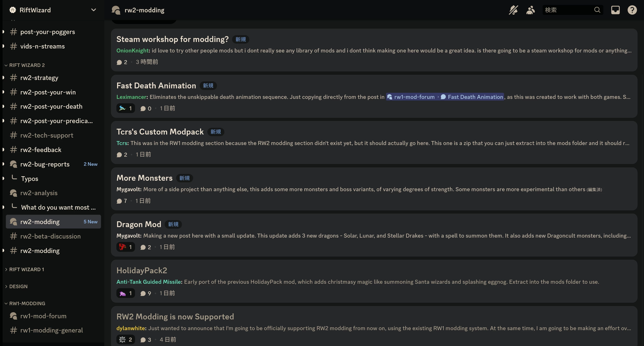644x346 pixels.
Task: Toggle the dragon emoji reaction on Dragon Mod
Action: 125,247
